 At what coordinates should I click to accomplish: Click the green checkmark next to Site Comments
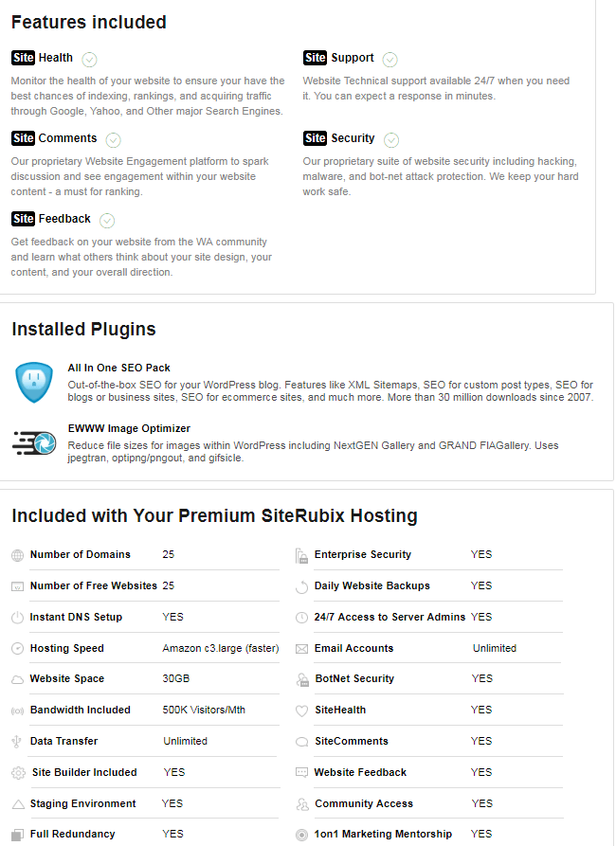click(x=113, y=140)
